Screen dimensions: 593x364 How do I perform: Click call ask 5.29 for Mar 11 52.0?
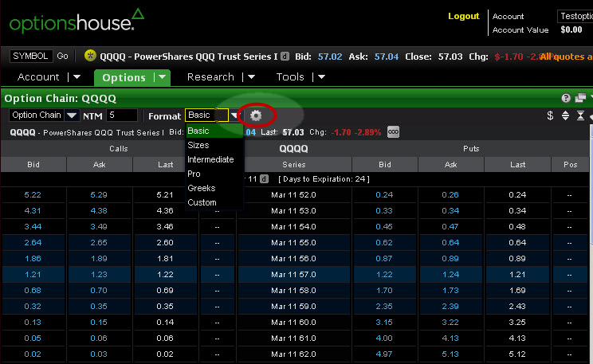[x=99, y=195]
